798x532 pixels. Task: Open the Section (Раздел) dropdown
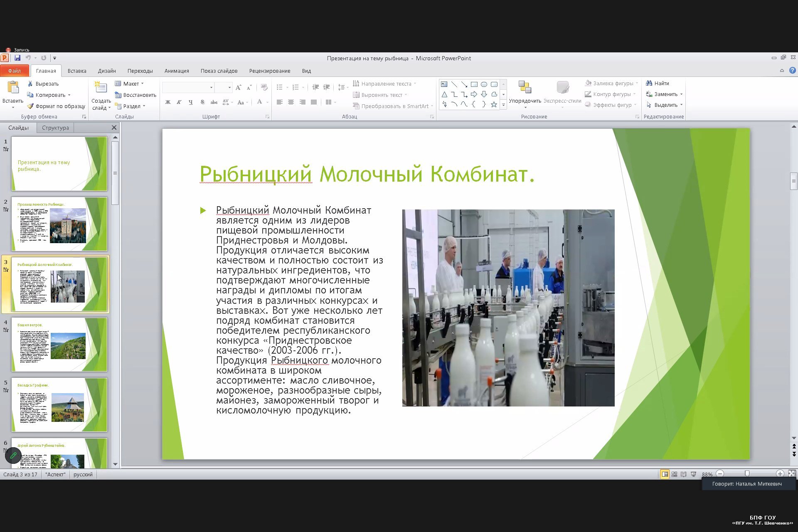pyautogui.click(x=130, y=106)
